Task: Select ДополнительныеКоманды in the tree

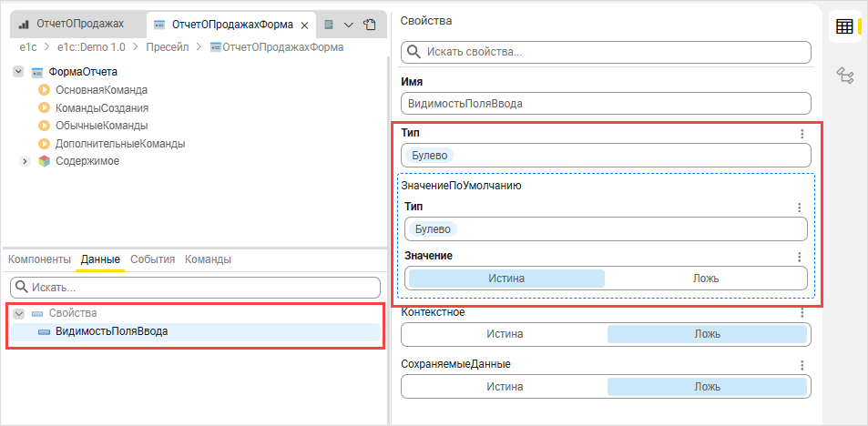Action: pyautogui.click(x=120, y=144)
